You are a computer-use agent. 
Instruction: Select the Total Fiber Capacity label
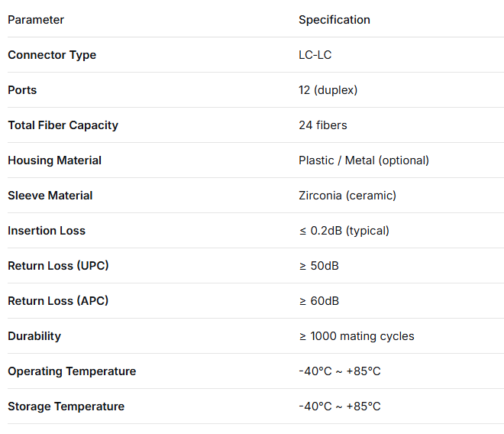63,125
